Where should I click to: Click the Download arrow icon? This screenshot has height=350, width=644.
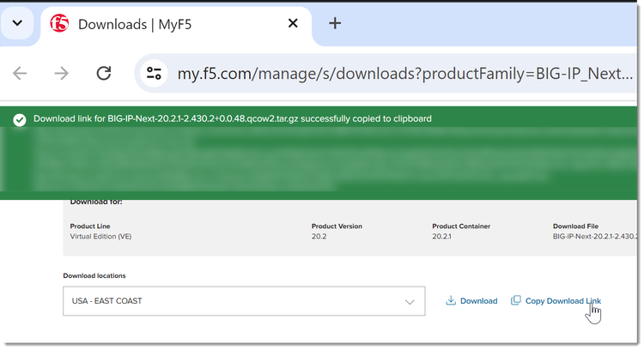[450, 301]
